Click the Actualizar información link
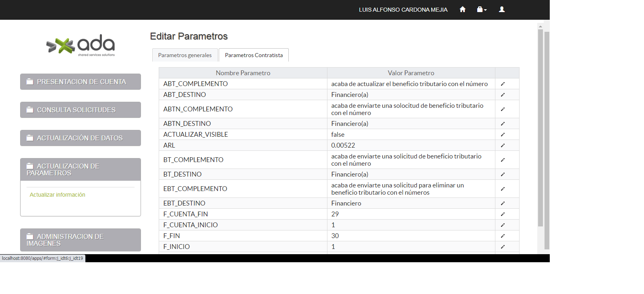This screenshot has width=644, height=294. [58, 195]
